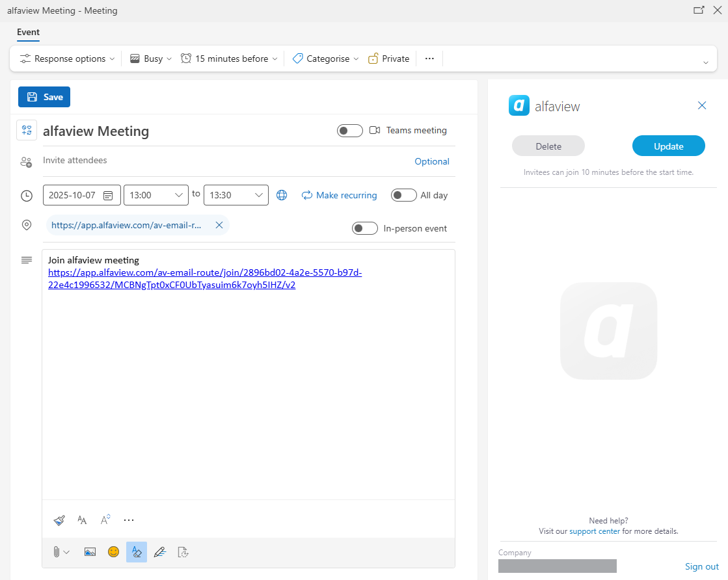728x580 pixels.
Task: Remove the alfaview location link chip
Action: 219,225
